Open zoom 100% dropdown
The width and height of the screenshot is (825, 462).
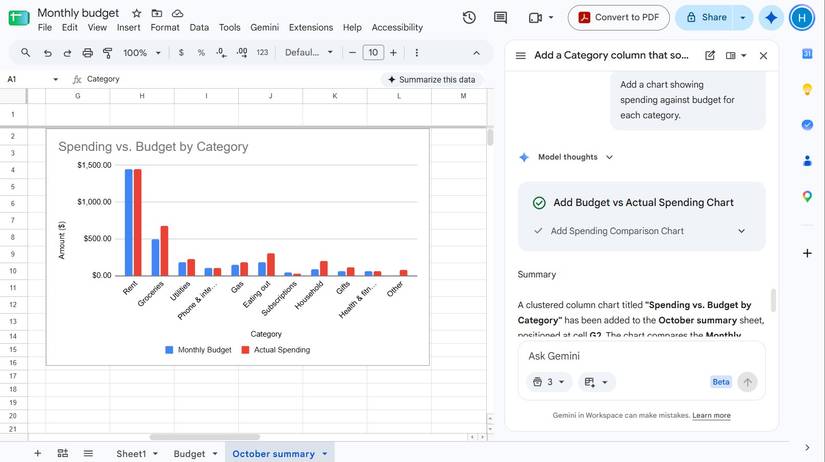coord(142,53)
